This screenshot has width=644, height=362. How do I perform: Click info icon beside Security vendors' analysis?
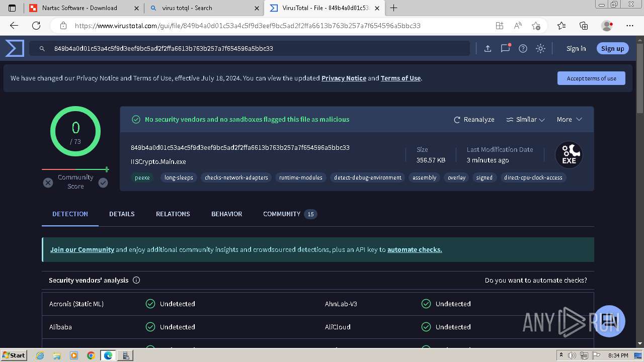click(136, 280)
